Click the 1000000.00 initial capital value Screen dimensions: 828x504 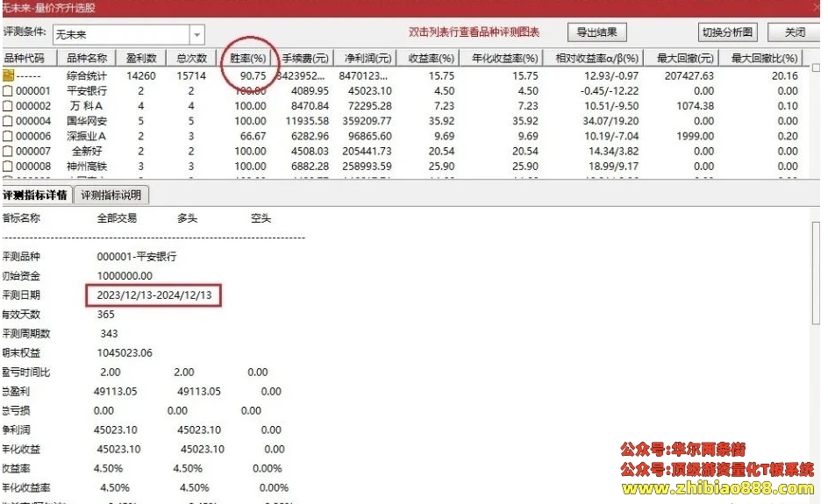[125, 275]
